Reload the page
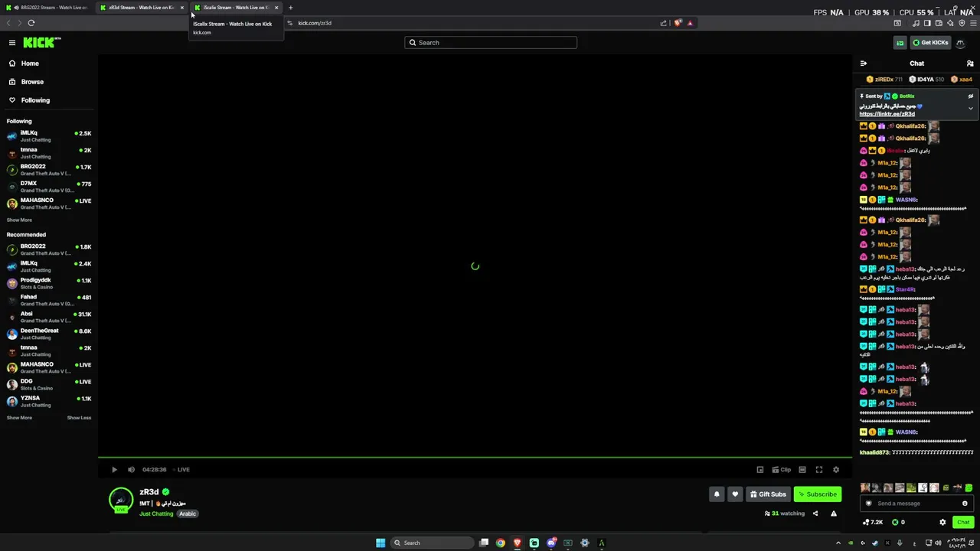Viewport: 980px width, 551px height. [x=31, y=23]
